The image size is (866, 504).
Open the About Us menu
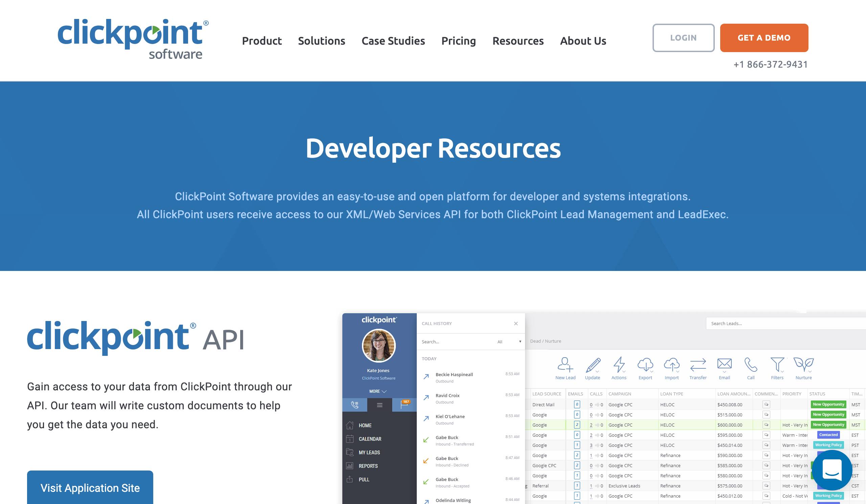coord(583,41)
